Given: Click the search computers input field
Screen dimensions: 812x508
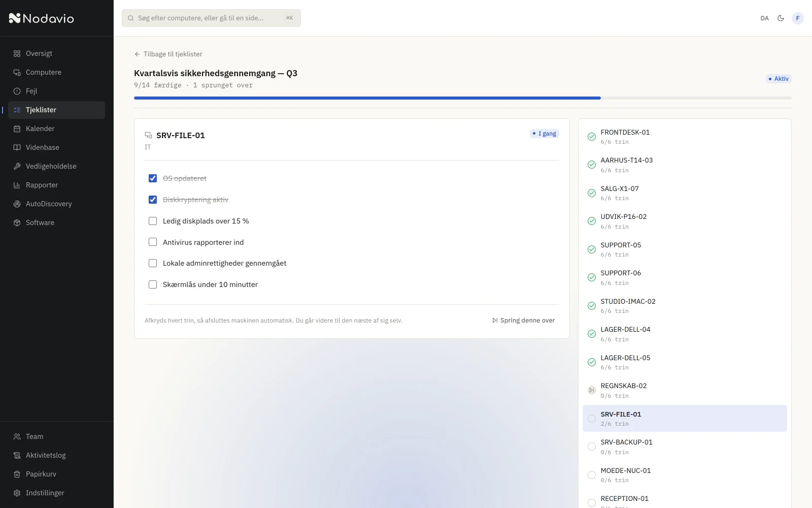Looking at the screenshot, I should [x=211, y=18].
